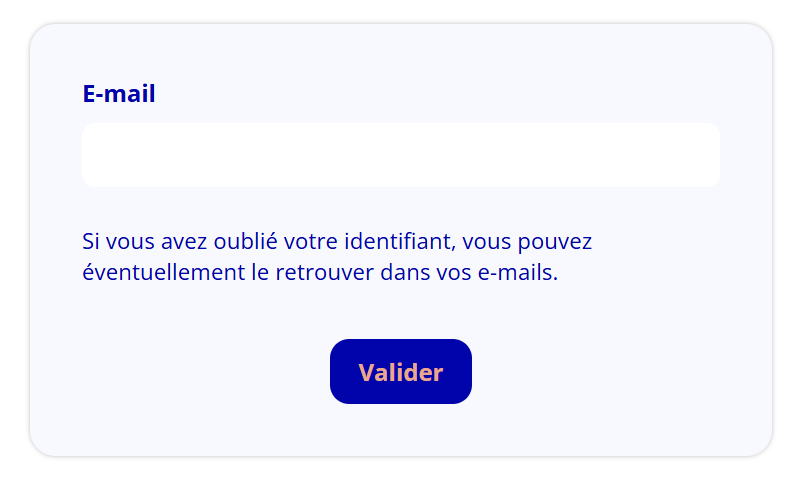
Task: Select the empty field under E-mail
Action: tap(400, 155)
